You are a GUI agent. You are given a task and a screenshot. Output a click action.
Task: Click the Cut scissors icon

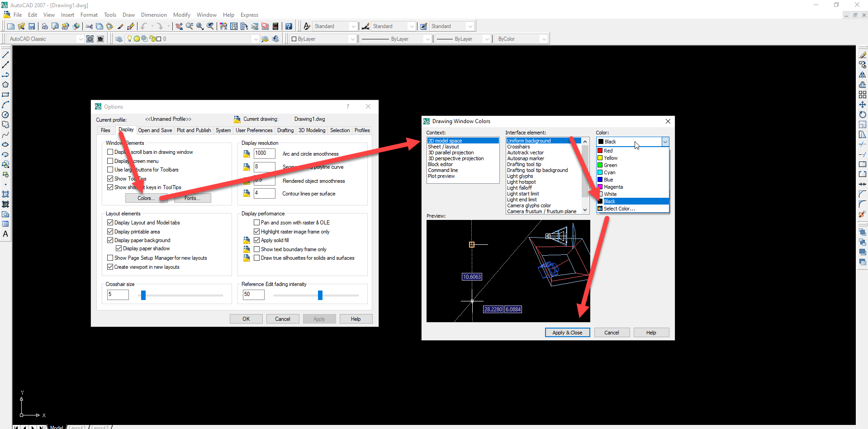pyautogui.click(x=89, y=26)
